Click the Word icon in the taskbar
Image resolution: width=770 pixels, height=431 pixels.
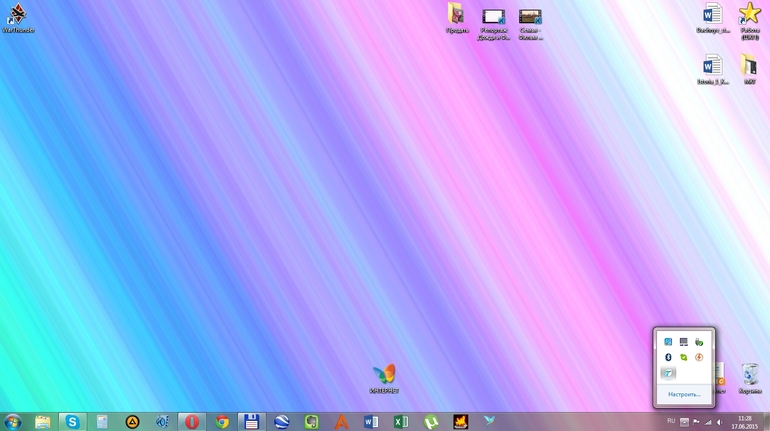click(371, 422)
